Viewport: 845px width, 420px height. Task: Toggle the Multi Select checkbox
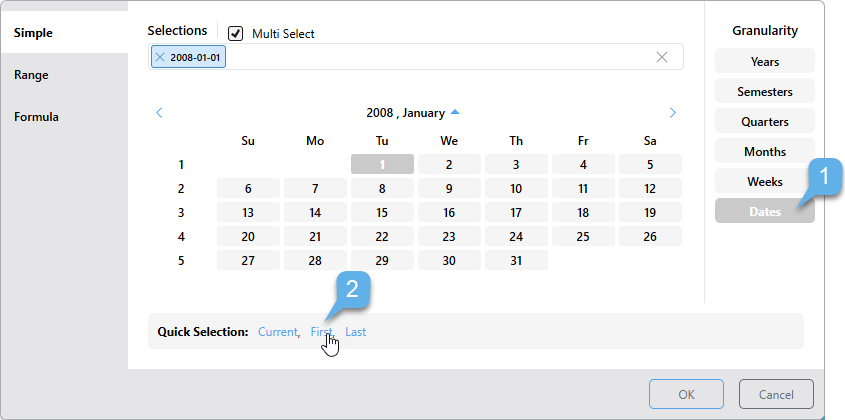236,33
